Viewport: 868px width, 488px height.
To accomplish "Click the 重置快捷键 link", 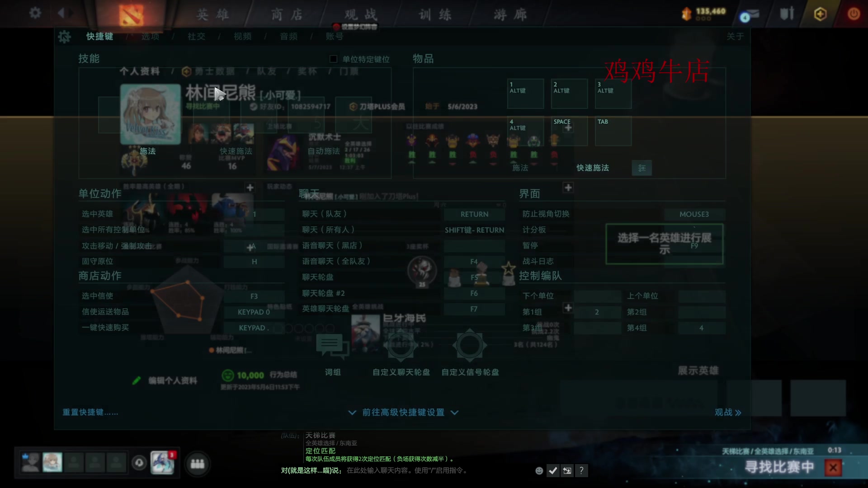I will (x=90, y=413).
